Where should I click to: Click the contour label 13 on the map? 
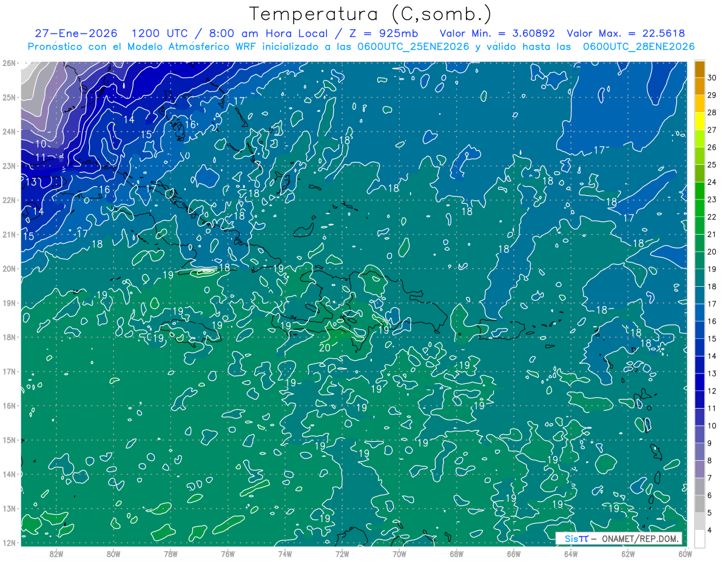[31, 182]
